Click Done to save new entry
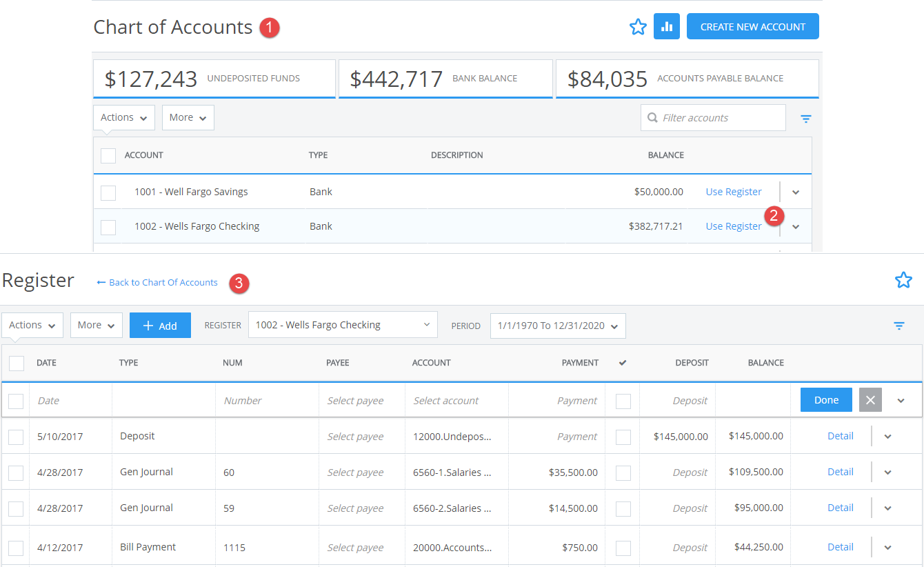The image size is (924, 567). pos(826,400)
